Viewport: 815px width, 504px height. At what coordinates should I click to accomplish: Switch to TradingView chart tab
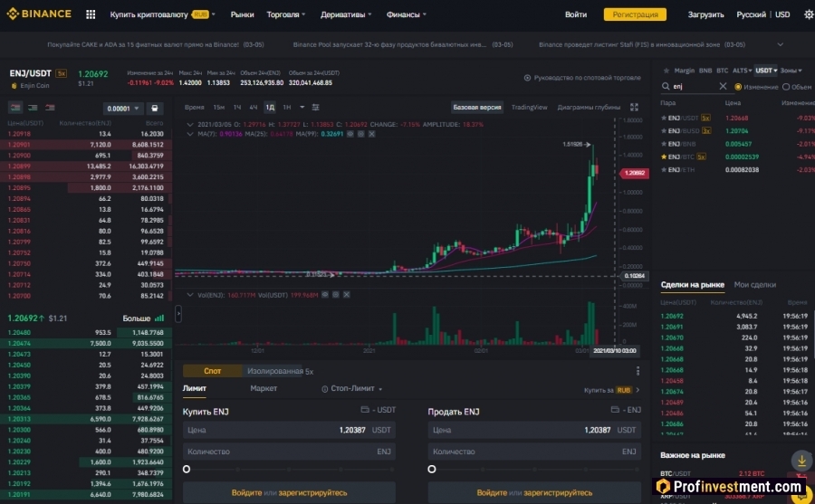click(529, 107)
